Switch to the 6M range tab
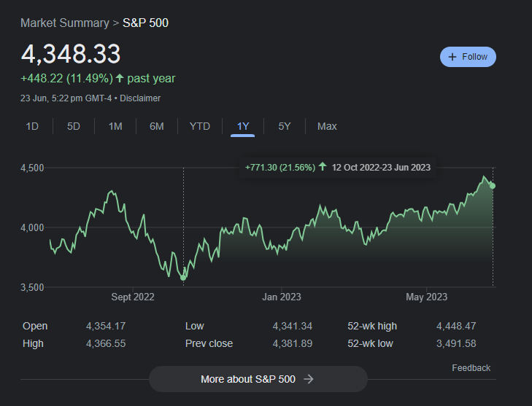This screenshot has height=406, width=532. pos(157,126)
